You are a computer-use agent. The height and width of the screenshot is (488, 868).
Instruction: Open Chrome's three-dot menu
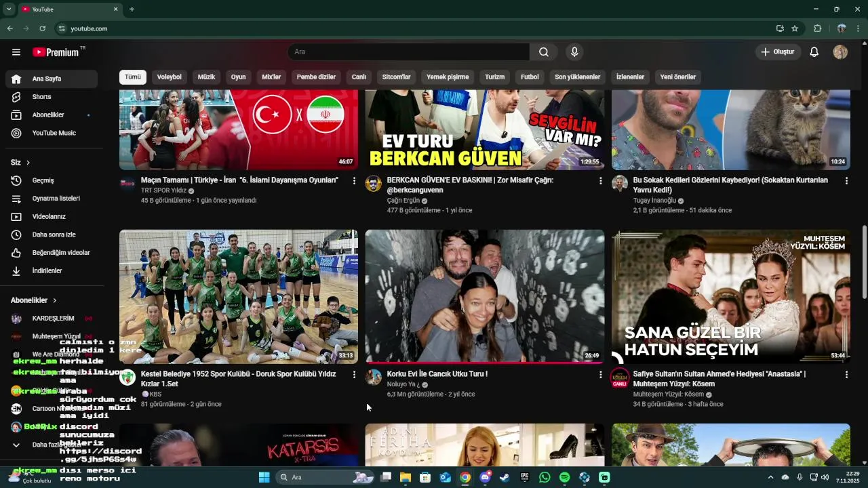[x=859, y=28]
